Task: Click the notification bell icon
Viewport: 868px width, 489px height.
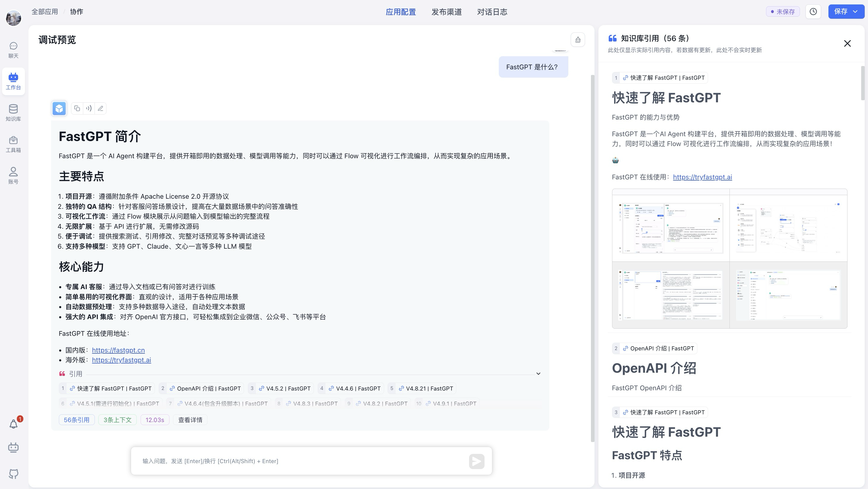Action: click(13, 424)
